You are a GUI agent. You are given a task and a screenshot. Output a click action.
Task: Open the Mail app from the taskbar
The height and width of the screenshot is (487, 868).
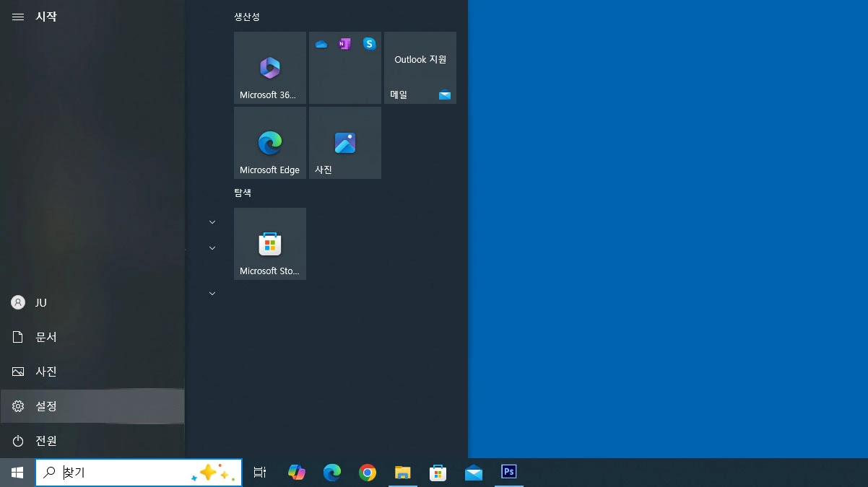pos(474,473)
